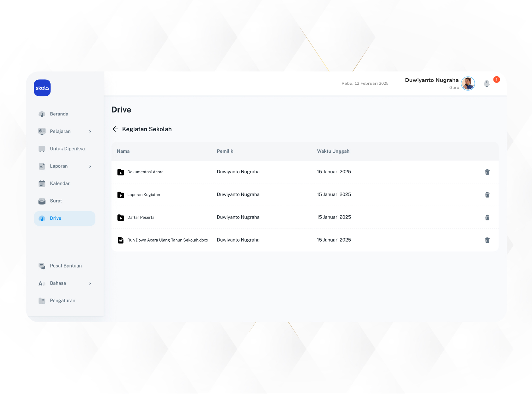
Task: Open Pengaturan settings
Action: (x=62, y=300)
